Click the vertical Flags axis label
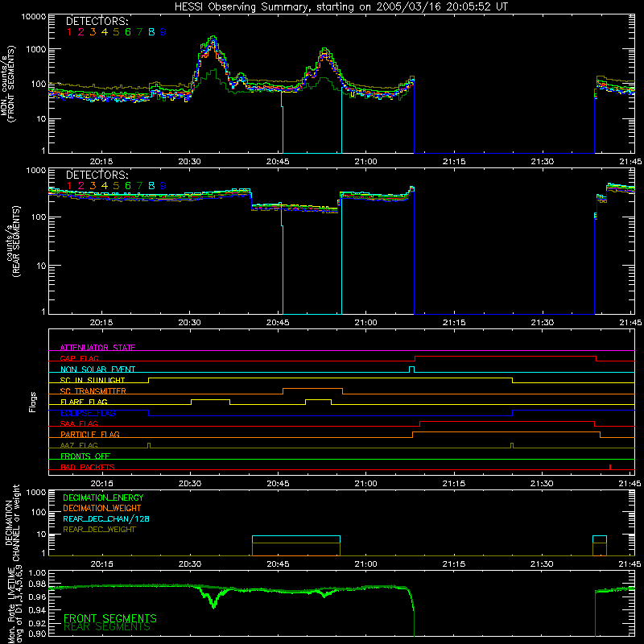Viewport: 644px width, 644px height. 32,402
